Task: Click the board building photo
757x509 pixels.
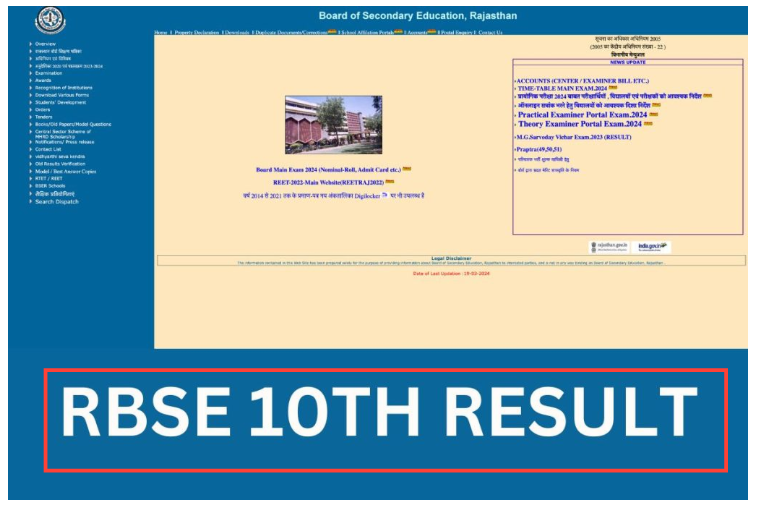Action: [334, 125]
